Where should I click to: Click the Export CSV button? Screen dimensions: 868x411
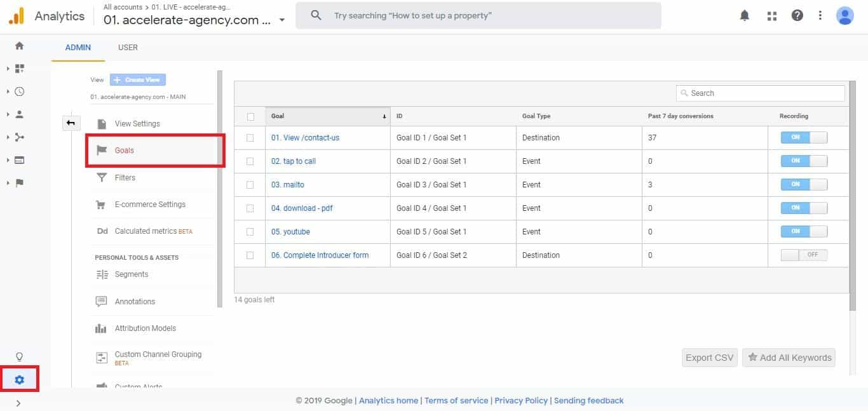tap(709, 358)
